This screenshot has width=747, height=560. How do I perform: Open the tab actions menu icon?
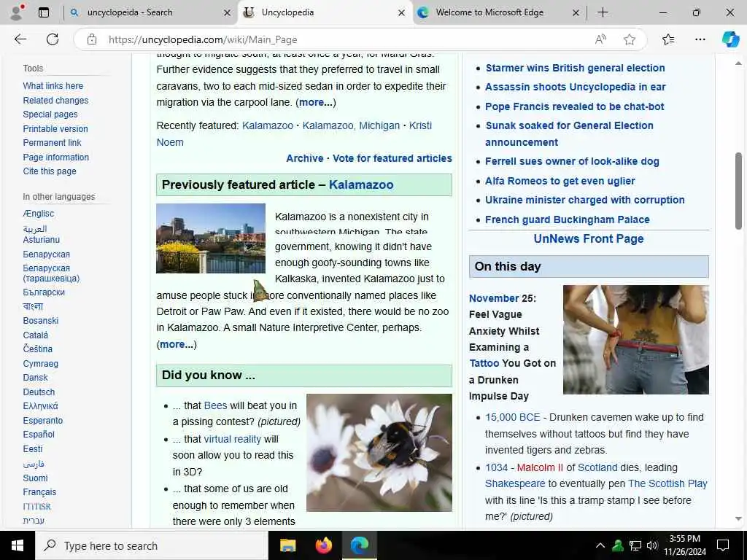44,12
